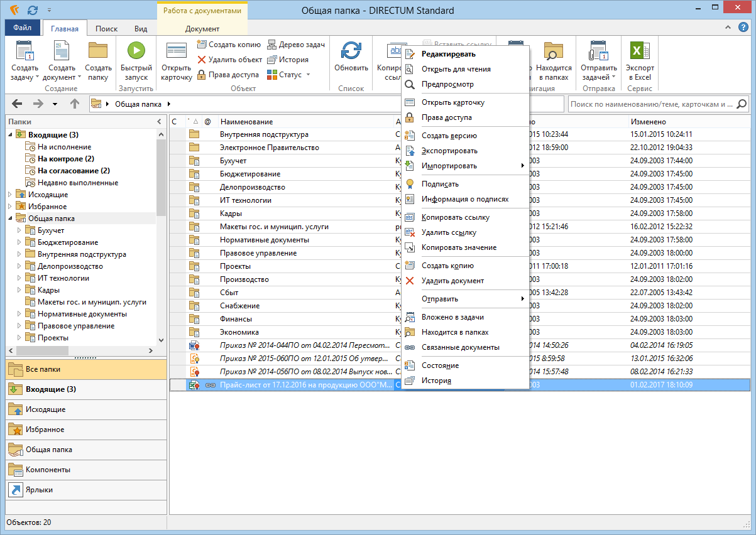Viewport: 756px width, 535px height.
Task: Select Электронное Правительство folder row
Action: coord(459,148)
